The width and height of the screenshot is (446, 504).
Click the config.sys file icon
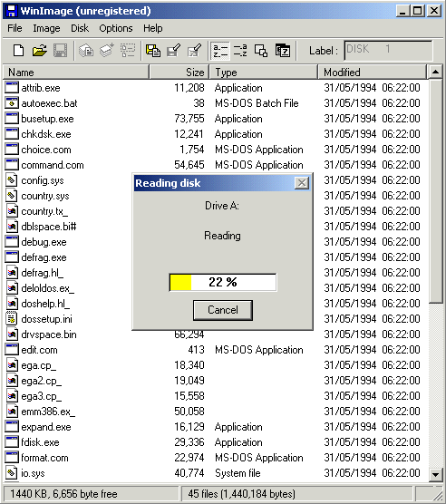[x=12, y=180]
